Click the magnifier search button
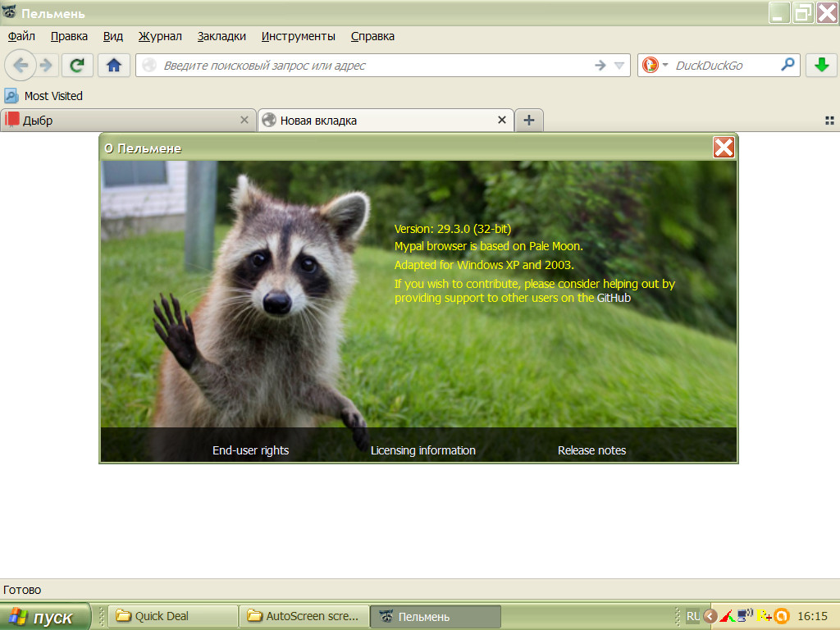Image resolution: width=840 pixels, height=630 pixels. tap(787, 65)
